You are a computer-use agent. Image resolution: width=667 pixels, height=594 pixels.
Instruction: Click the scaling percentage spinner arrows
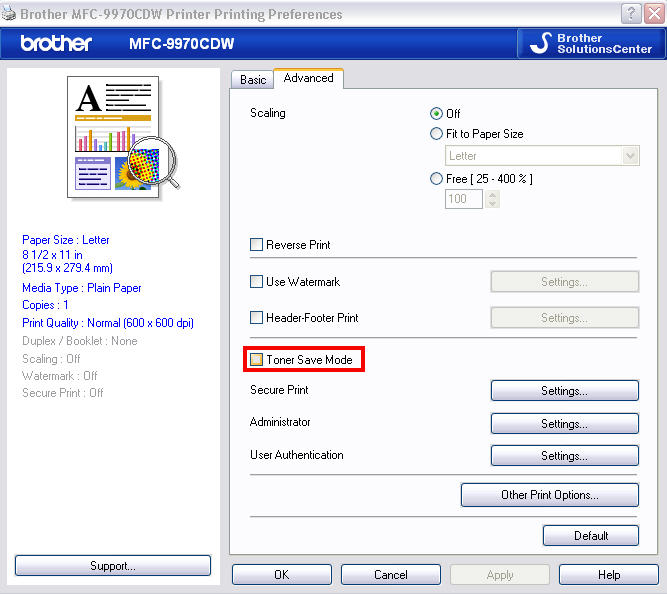point(491,199)
